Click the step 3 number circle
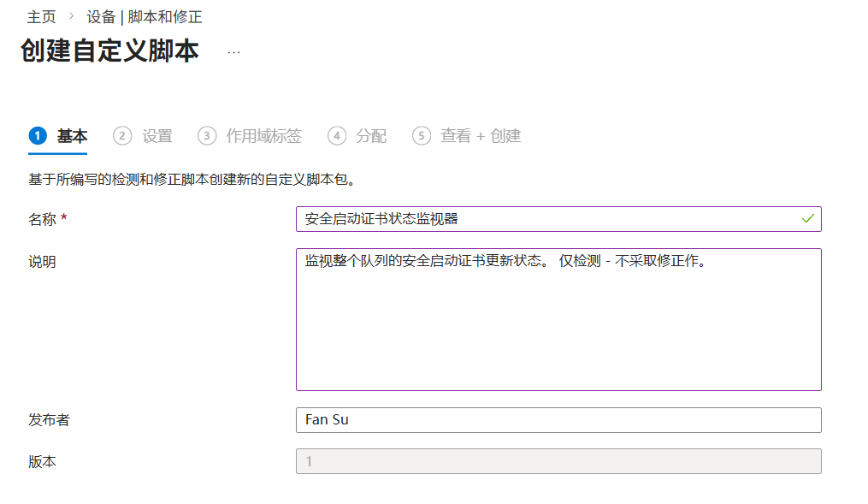 pos(207,136)
